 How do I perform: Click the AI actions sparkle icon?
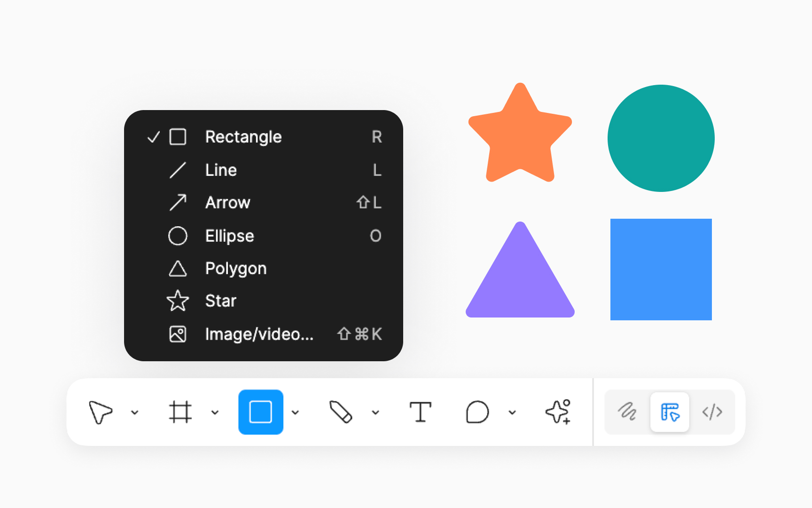click(x=557, y=412)
